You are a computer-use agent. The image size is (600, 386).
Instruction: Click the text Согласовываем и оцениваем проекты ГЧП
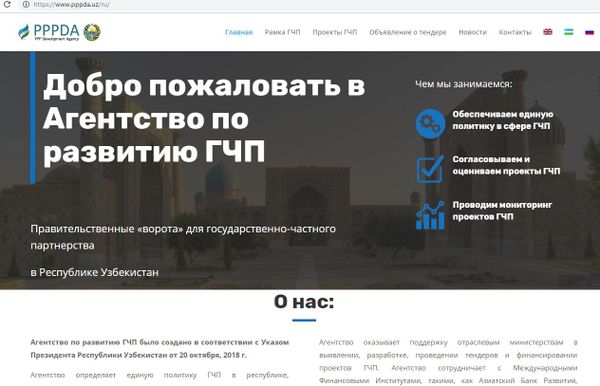tap(506, 165)
